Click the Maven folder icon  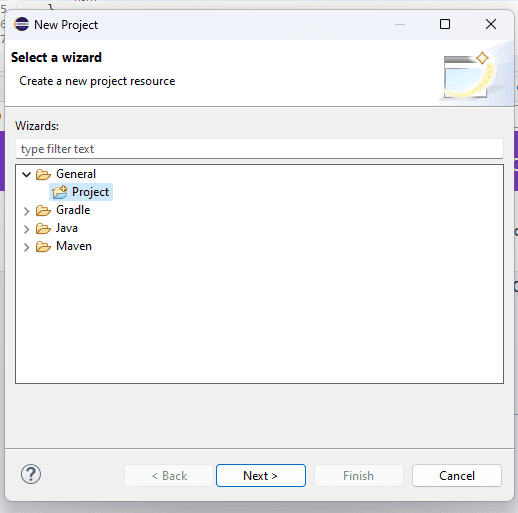[x=43, y=246]
